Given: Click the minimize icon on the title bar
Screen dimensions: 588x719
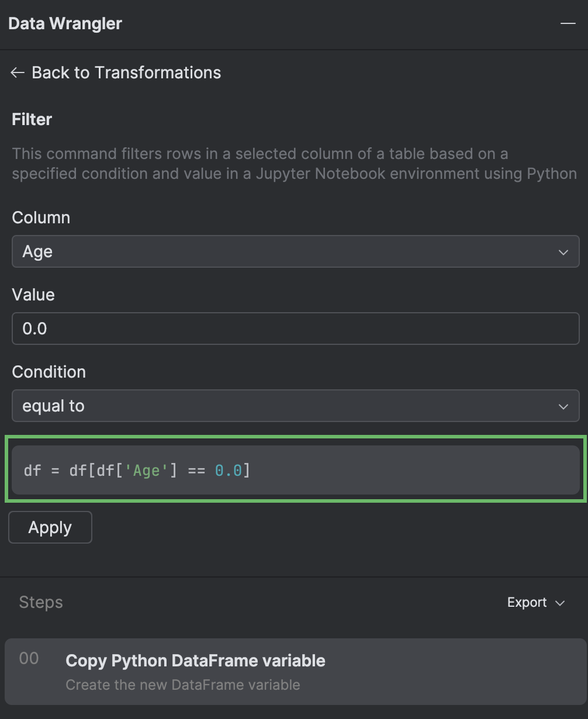Looking at the screenshot, I should tap(567, 23).
